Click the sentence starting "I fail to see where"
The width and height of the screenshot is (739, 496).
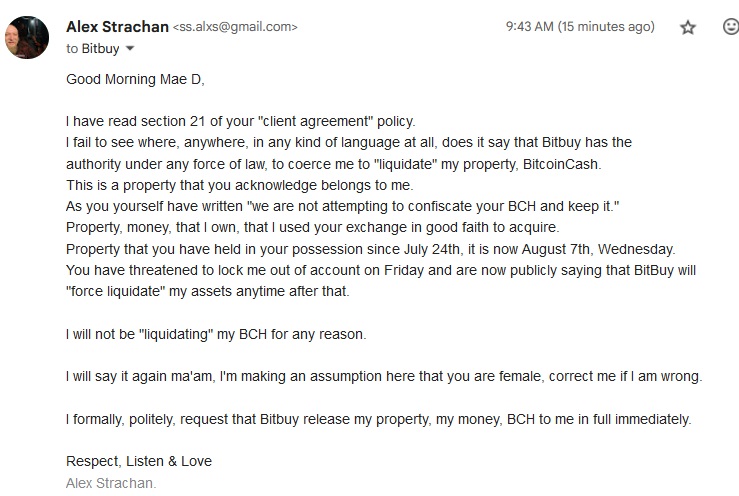coord(349,142)
